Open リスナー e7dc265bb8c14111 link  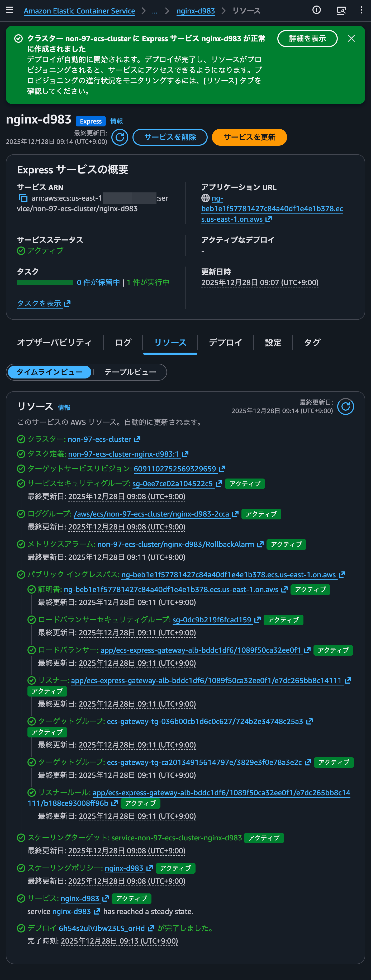coord(206,680)
